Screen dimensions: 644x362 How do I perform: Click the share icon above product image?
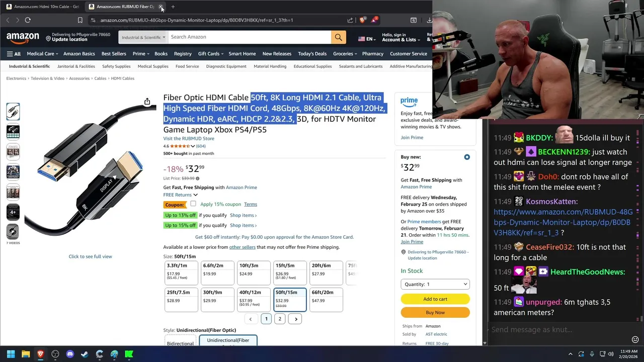coord(147,102)
